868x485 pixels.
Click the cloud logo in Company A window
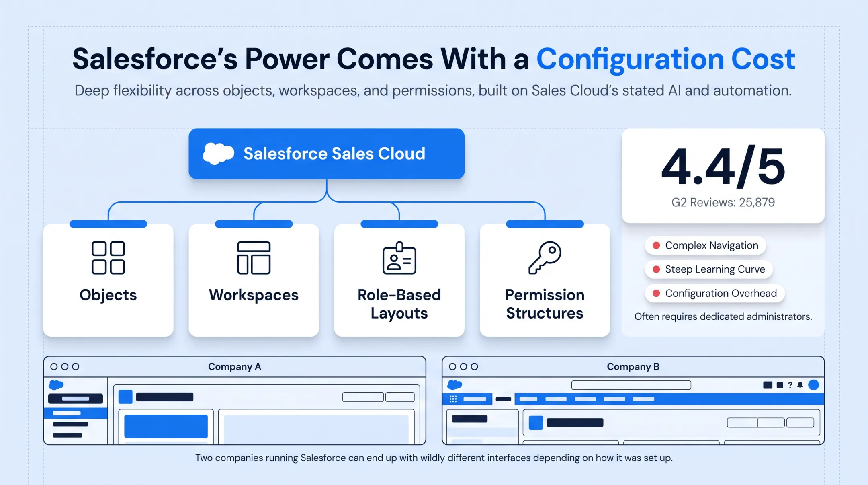coord(56,385)
